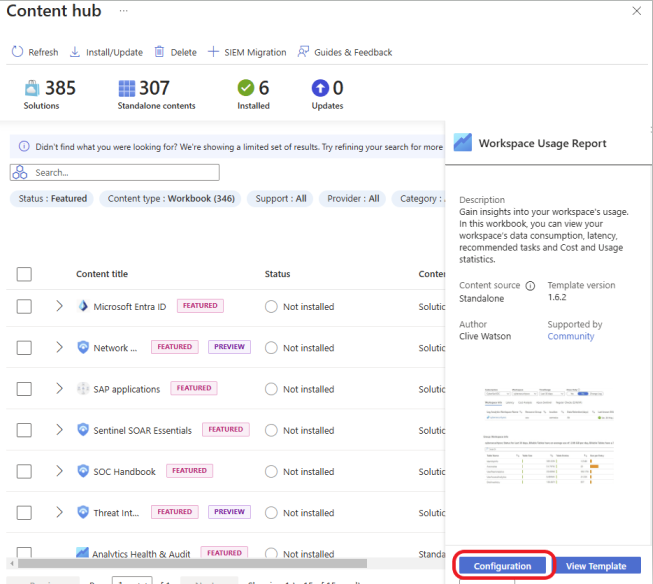Click the SAP applications icon

pos(83,389)
